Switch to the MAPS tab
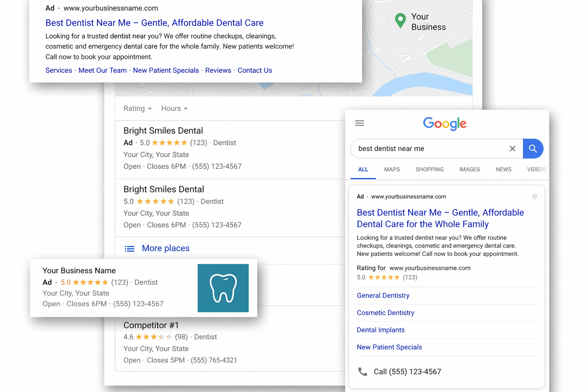 (392, 169)
